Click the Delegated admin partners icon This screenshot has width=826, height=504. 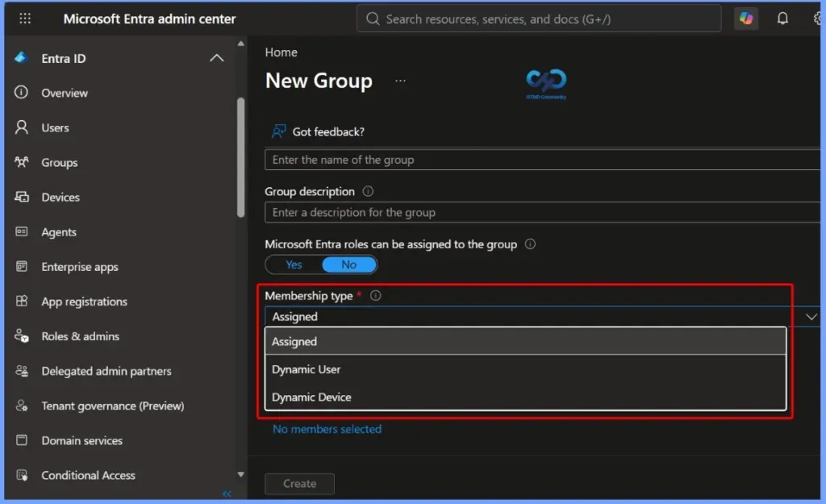(x=22, y=371)
